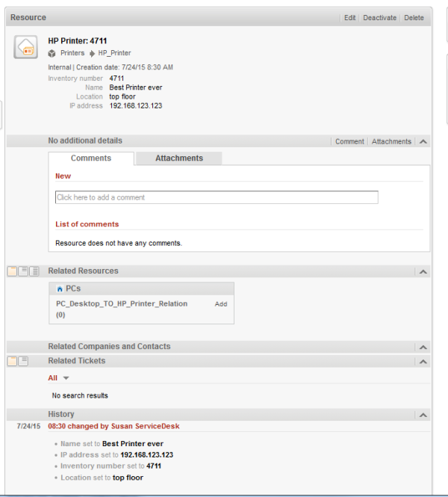448x497 pixels.
Task: Click the add a comment field
Action: point(217,197)
